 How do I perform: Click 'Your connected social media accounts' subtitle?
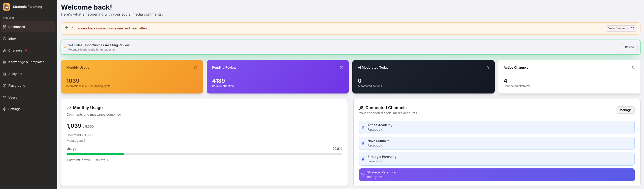click(x=388, y=113)
